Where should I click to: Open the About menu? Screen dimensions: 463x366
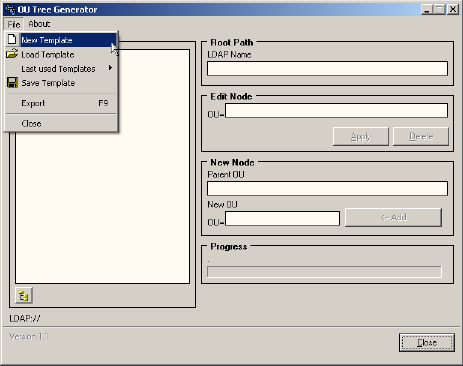[39, 24]
